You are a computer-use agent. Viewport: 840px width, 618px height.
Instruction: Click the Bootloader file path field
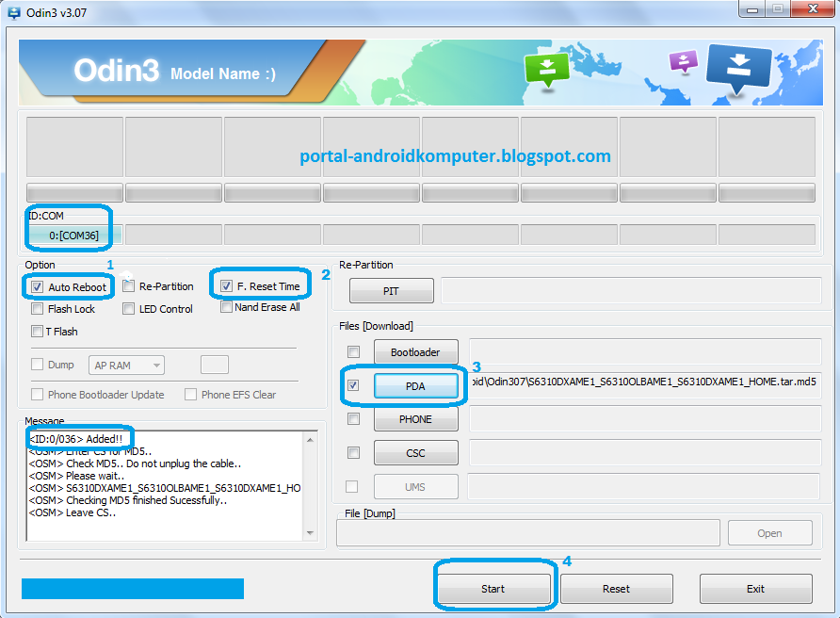coord(645,351)
